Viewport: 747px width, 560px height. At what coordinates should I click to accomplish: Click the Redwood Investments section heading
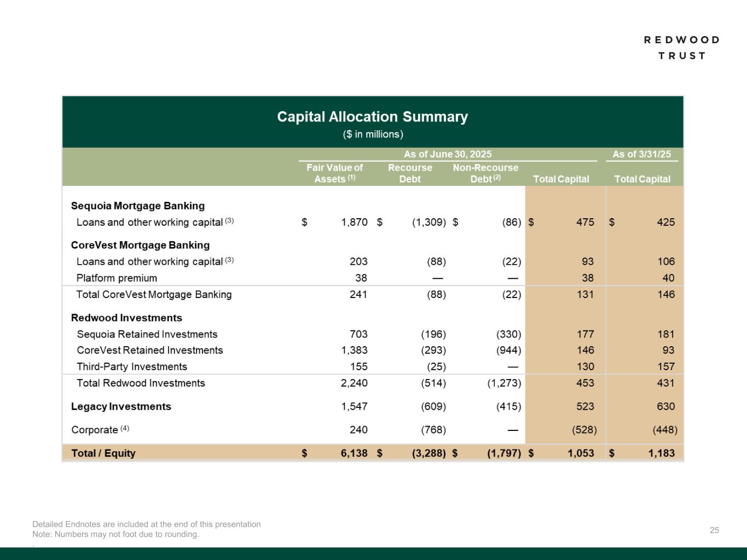click(x=126, y=318)
